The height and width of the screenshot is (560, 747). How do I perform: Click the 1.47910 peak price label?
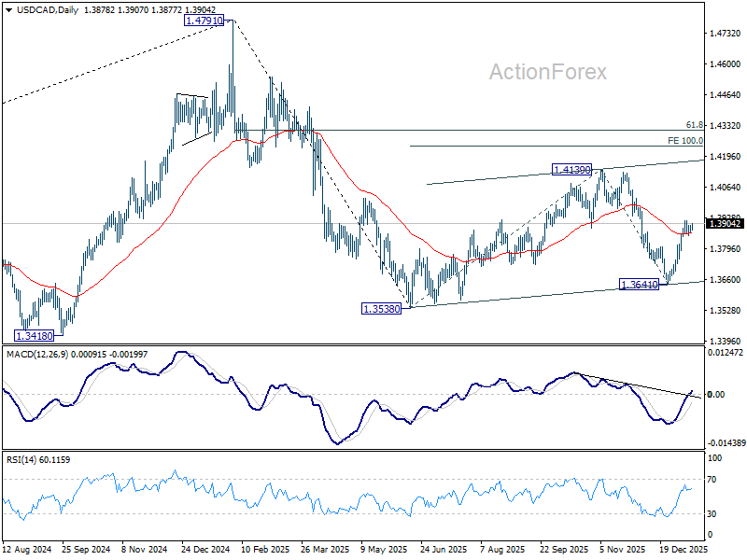click(204, 21)
